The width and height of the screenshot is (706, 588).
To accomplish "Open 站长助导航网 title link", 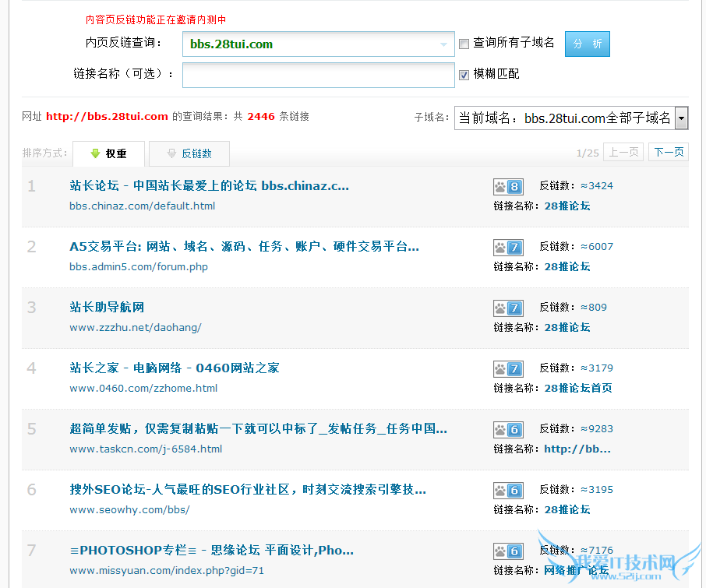I will [107, 308].
